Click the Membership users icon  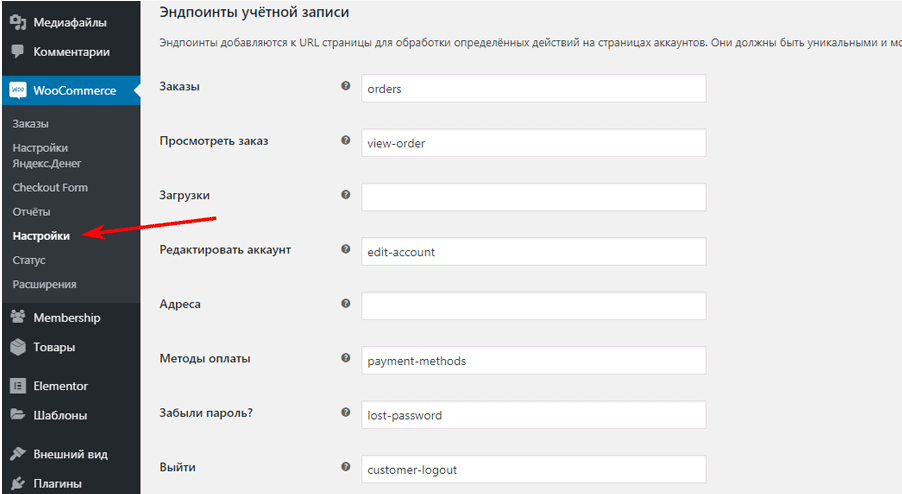(x=18, y=318)
